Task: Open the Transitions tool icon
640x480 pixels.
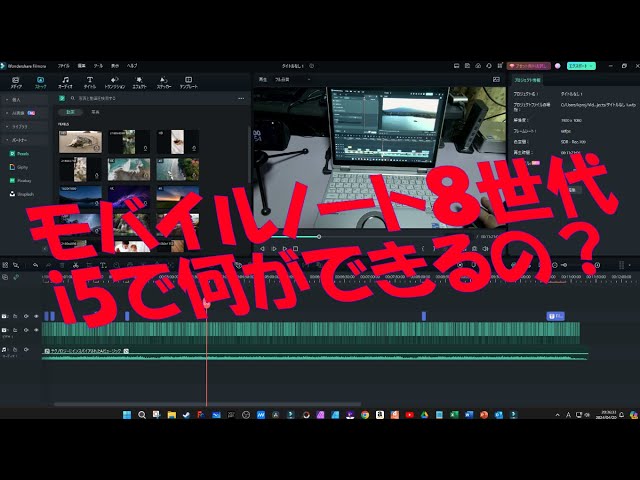Action: point(115,82)
